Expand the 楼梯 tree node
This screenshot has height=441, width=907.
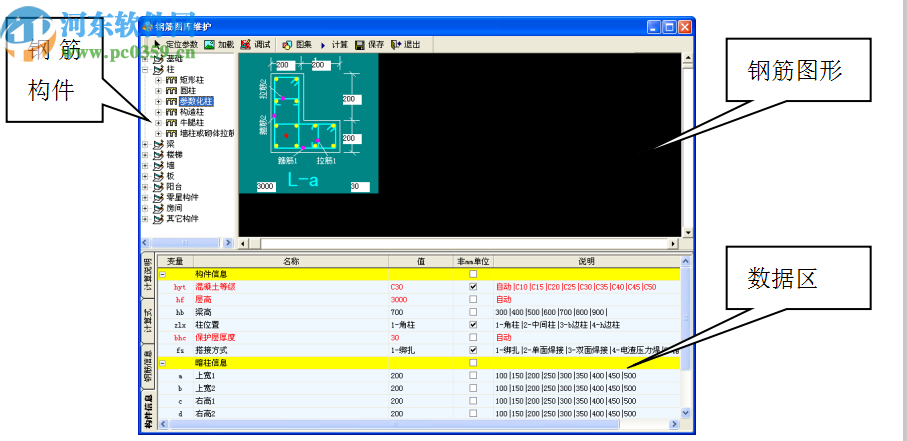pos(145,155)
